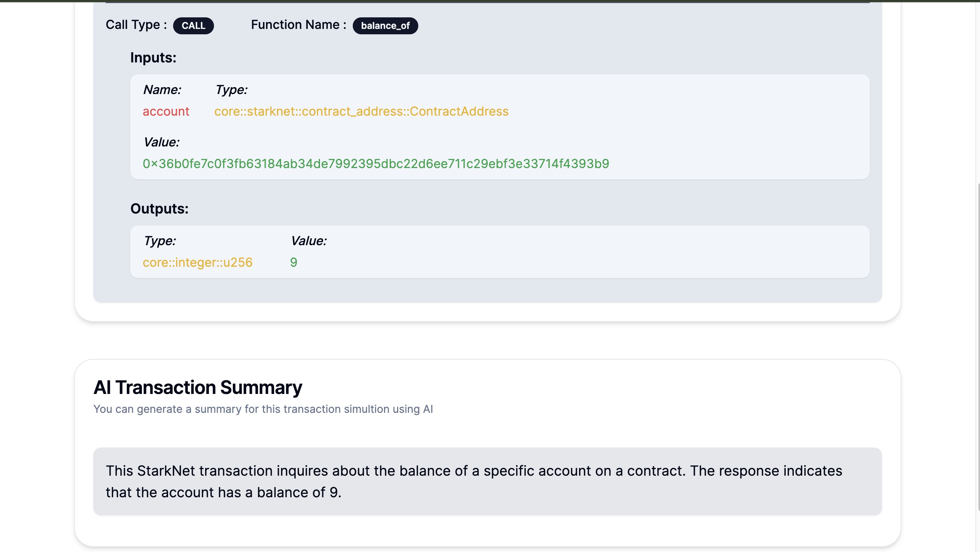The width and height of the screenshot is (980, 552).
Task: Select the ContractAddress type text
Action: click(x=361, y=111)
